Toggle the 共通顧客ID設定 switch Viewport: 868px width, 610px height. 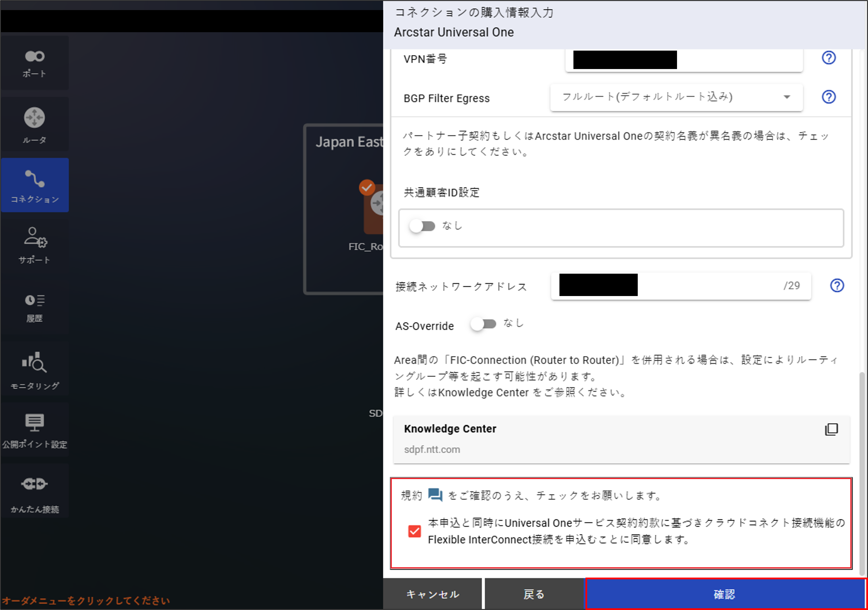423,226
